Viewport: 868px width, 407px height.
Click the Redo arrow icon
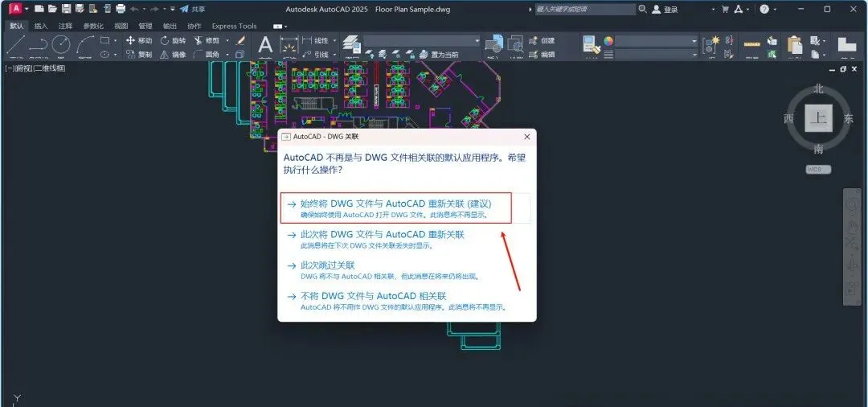pyautogui.click(x=154, y=9)
